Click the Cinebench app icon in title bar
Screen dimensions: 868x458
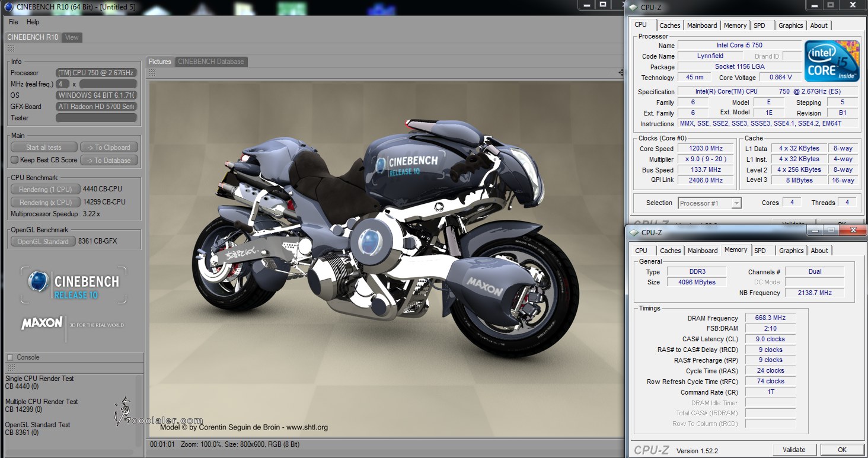(9, 7)
